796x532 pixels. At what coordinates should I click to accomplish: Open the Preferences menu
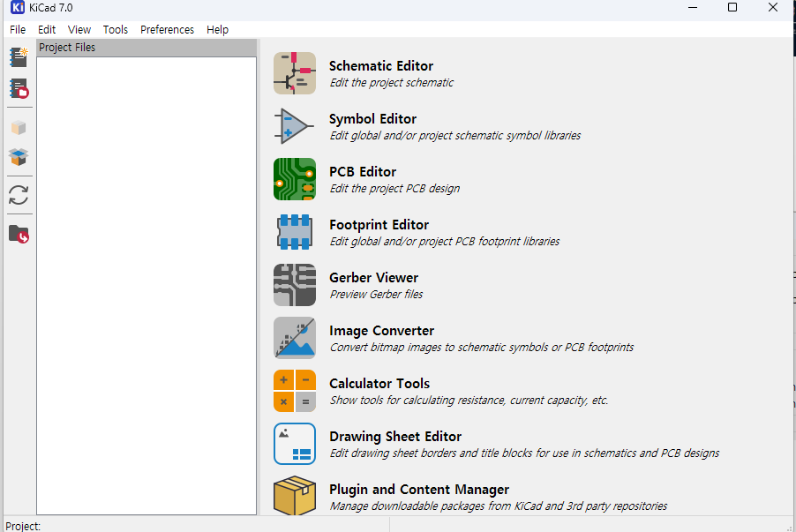click(167, 29)
